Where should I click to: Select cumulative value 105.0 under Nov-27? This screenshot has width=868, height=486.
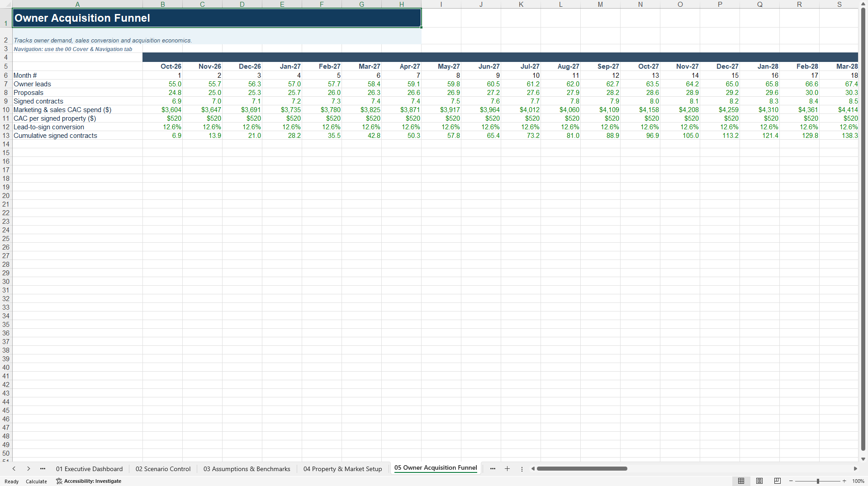[680, 136]
